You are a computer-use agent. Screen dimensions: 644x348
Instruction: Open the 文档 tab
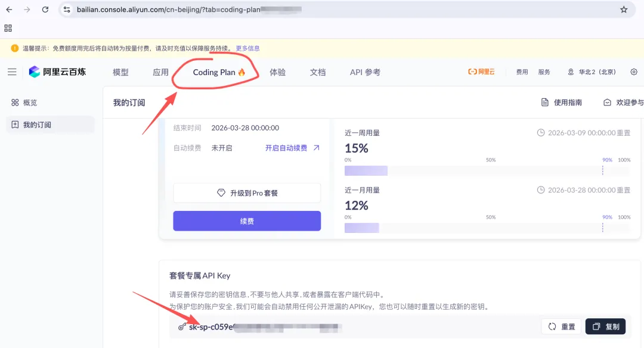(318, 72)
